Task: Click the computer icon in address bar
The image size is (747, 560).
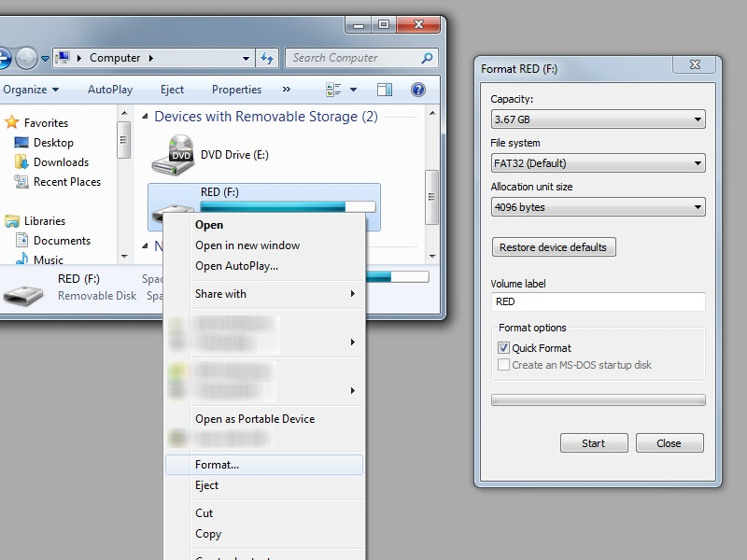Action: coord(63,58)
